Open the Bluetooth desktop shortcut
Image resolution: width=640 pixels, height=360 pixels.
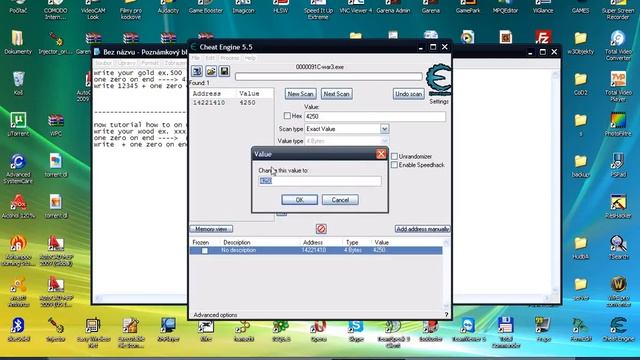click(x=18, y=329)
